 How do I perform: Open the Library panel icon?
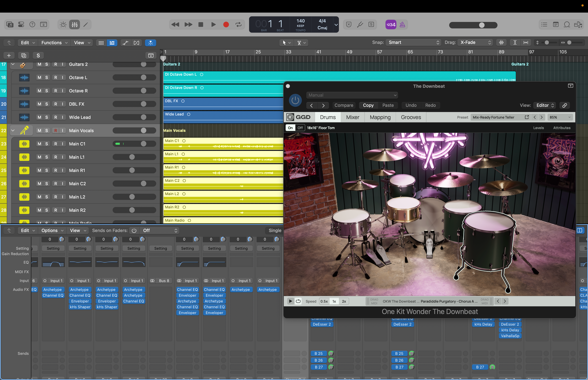point(10,24)
